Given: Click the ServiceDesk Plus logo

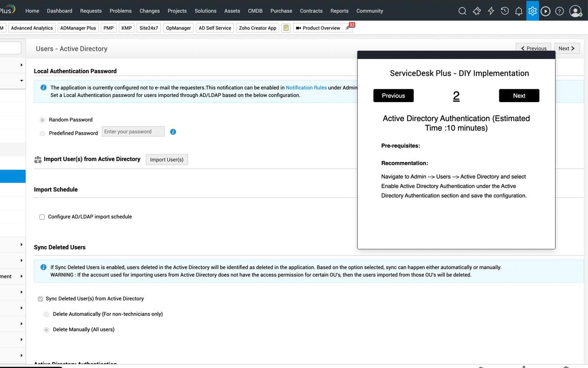Looking at the screenshot, I should coord(7,10).
